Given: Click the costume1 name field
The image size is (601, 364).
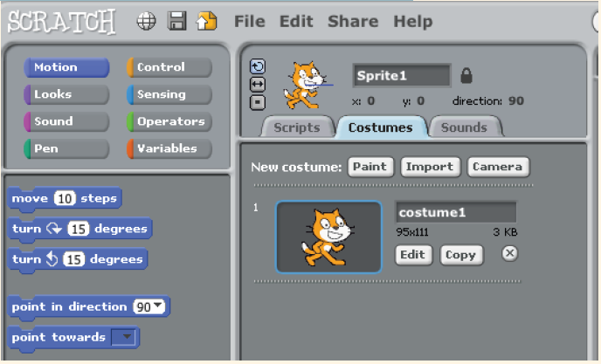Looking at the screenshot, I should [x=456, y=212].
